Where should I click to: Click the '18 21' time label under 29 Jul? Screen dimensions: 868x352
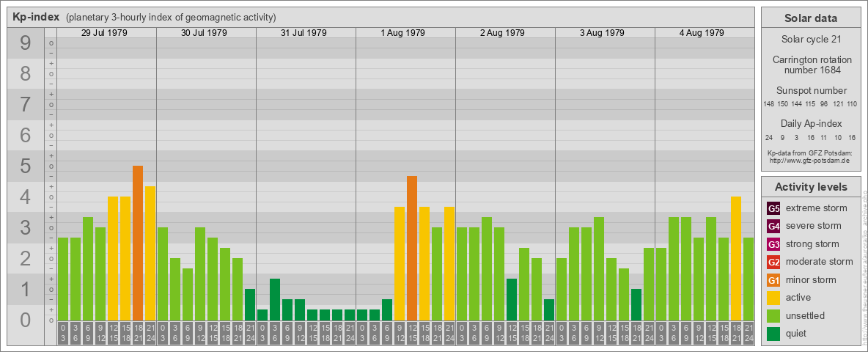coord(138,334)
